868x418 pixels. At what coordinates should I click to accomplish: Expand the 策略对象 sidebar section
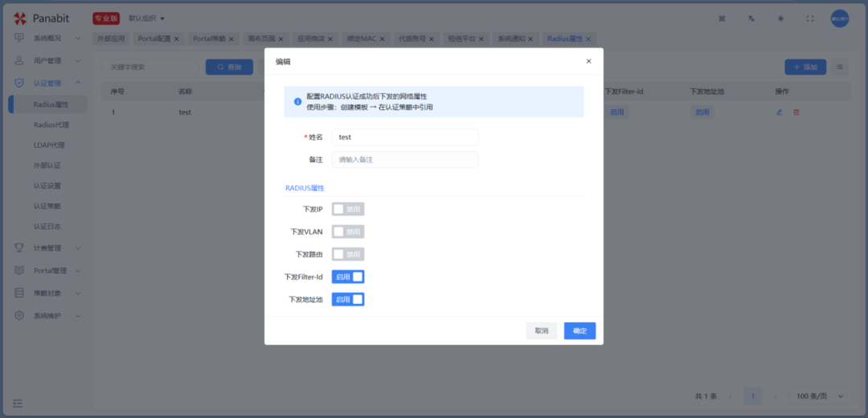(x=78, y=293)
